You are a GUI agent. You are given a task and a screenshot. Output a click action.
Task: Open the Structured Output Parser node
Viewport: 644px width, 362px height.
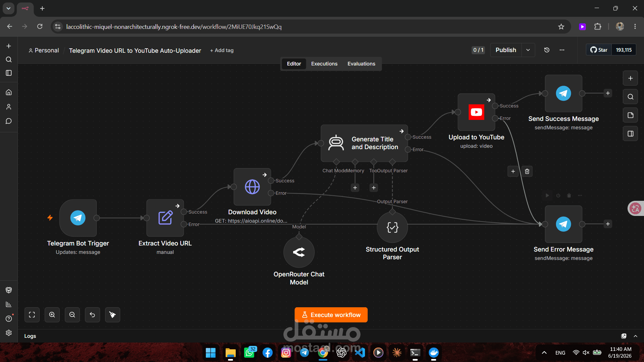point(392,227)
